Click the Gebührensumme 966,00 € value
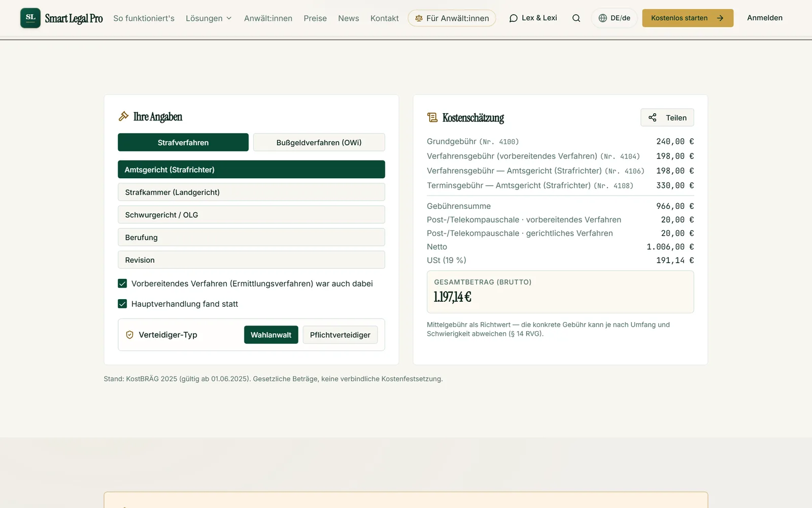 click(675, 206)
